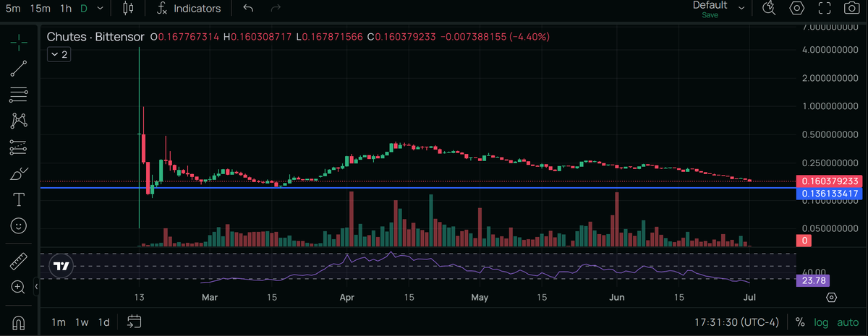Click the current price label 0.160379233
Screen dimensions: 868x336
[x=830, y=181]
